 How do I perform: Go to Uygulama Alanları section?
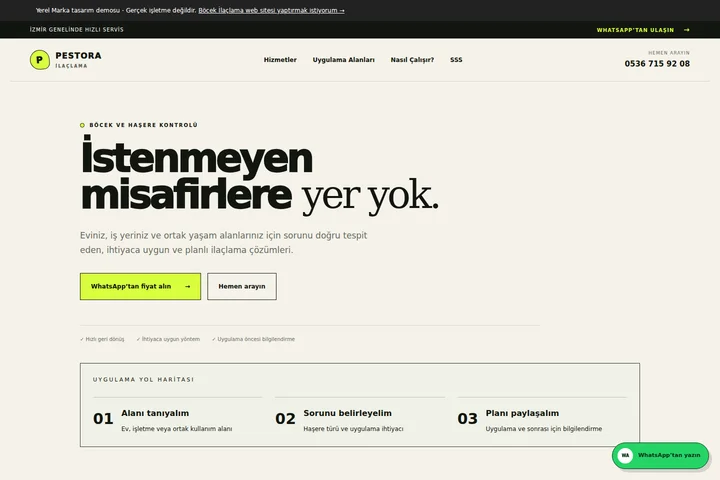343,60
